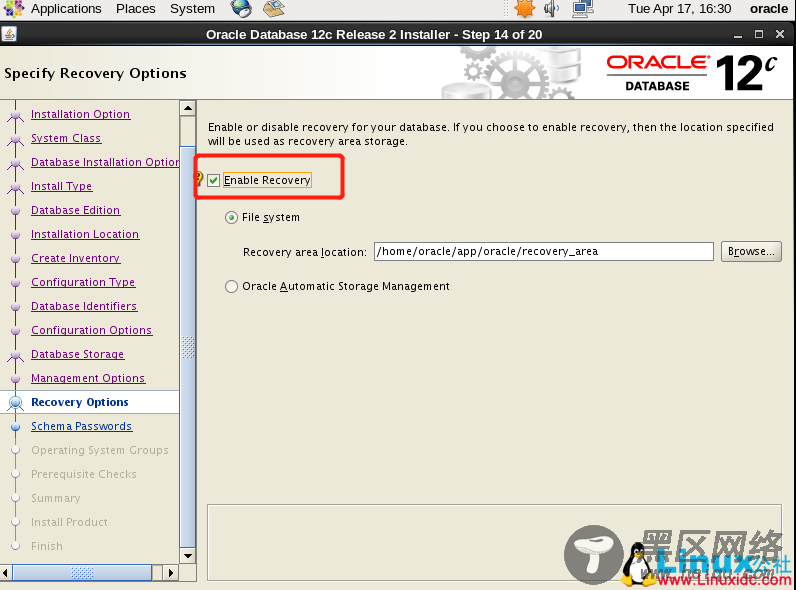This screenshot has height=590, width=796.
Task: Go to the Database Storage step
Action: point(77,354)
